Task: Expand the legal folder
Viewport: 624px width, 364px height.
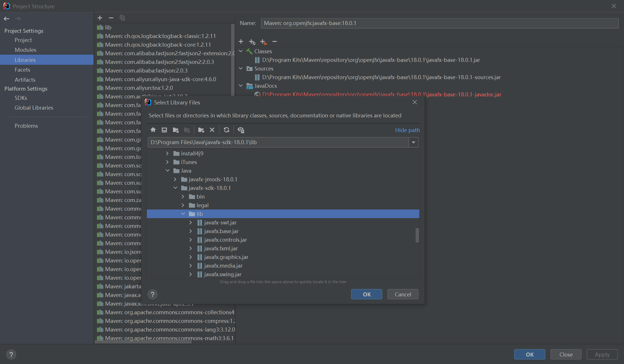Action: 183,205
